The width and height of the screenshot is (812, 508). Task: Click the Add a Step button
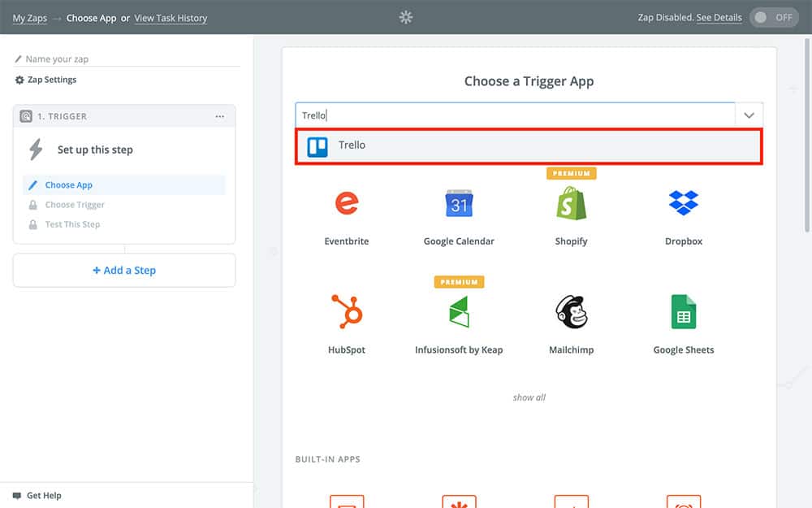click(124, 271)
